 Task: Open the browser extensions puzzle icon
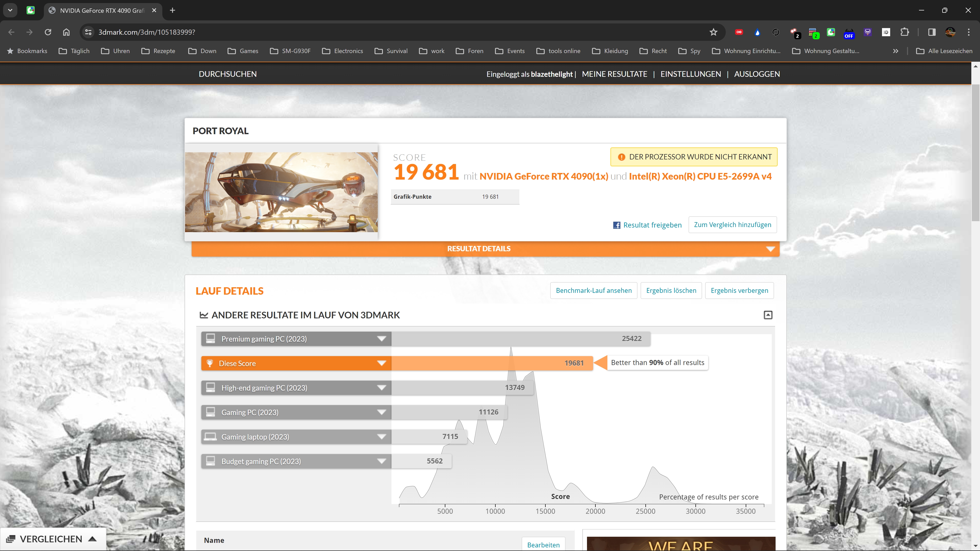tap(905, 32)
